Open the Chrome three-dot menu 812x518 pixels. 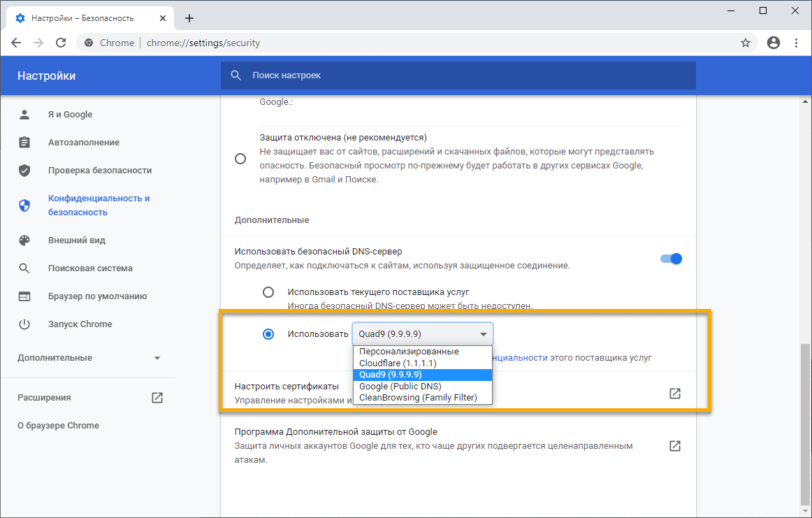tap(797, 42)
